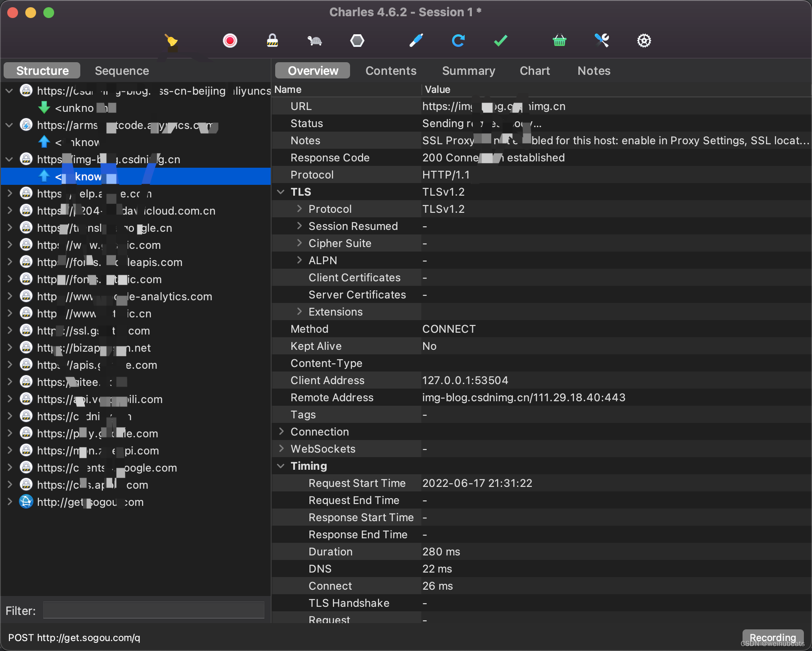Expand the WebSockets section
This screenshot has height=651, width=812.
click(281, 449)
